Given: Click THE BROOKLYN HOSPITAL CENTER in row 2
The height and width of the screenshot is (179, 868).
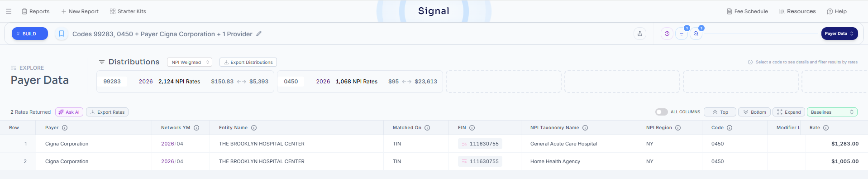Looking at the screenshot, I should pos(262,161).
